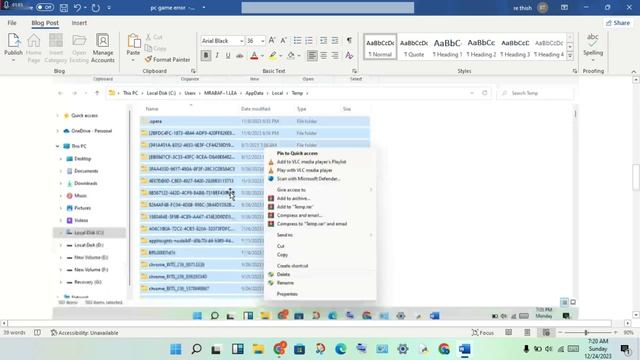Click the Redo icon in the title bar
This screenshot has width=640, height=360.
click(x=96, y=7)
